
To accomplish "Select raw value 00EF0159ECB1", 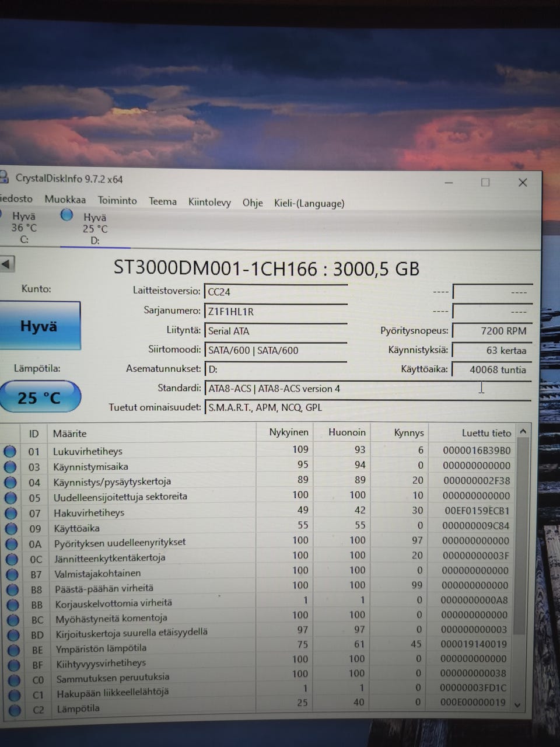I will point(477,511).
